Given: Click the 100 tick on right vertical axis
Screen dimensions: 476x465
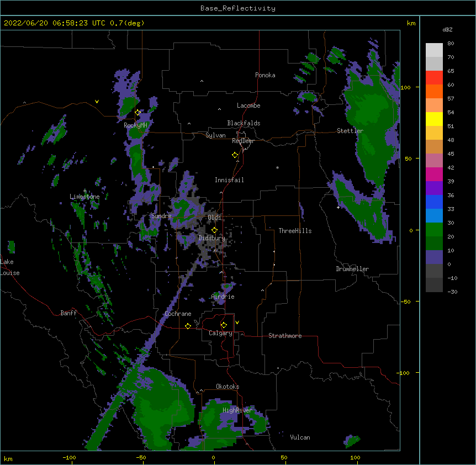Looking at the screenshot, I should (405, 88).
